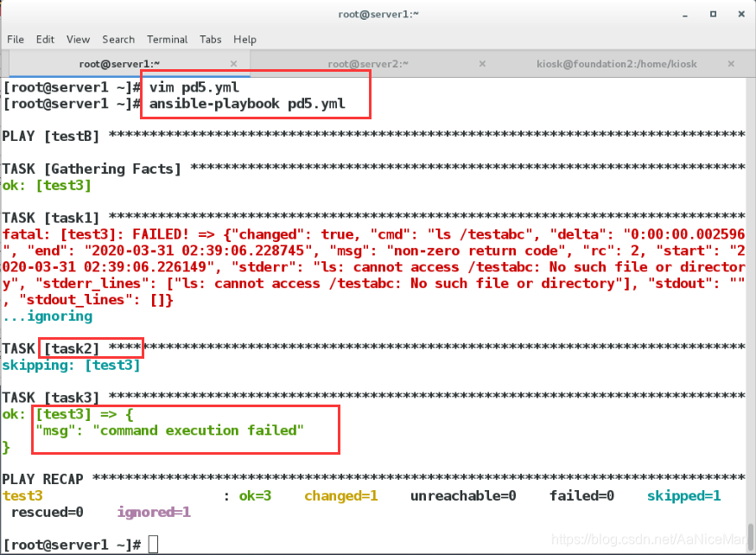Screen dimensions: 756x555
Task: Open the Edit menu
Action: point(45,40)
